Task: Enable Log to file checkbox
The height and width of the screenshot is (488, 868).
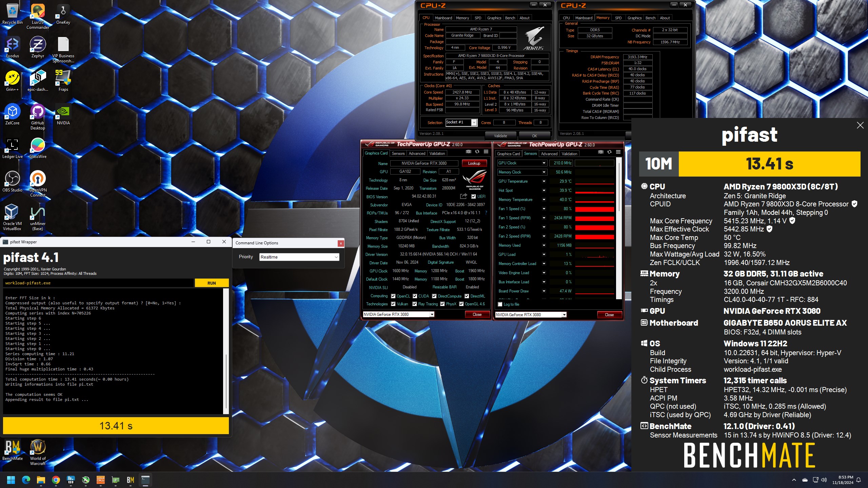Action: pyautogui.click(x=500, y=304)
